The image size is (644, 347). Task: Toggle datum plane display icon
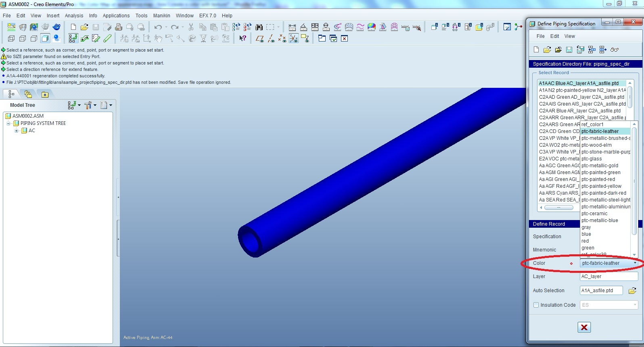pyautogui.click(x=260, y=39)
